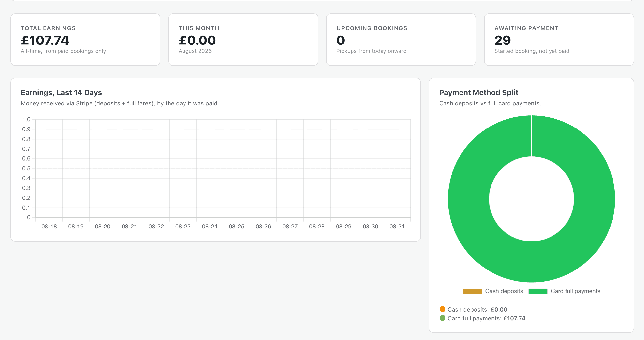
Task: Click the 08-28 date label on chart axis
Action: [317, 227]
